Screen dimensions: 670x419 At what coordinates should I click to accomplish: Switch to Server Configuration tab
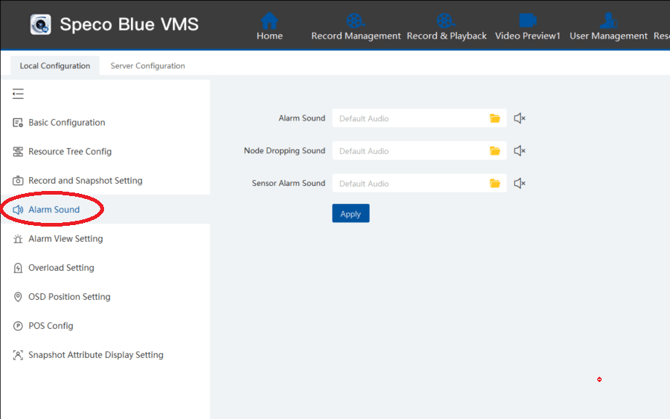pyautogui.click(x=147, y=66)
